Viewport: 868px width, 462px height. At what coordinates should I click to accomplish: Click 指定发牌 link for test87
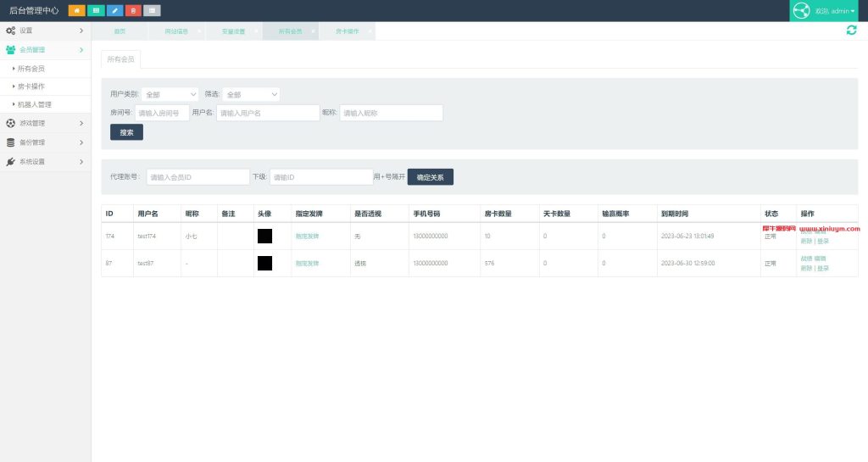pyautogui.click(x=307, y=264)
